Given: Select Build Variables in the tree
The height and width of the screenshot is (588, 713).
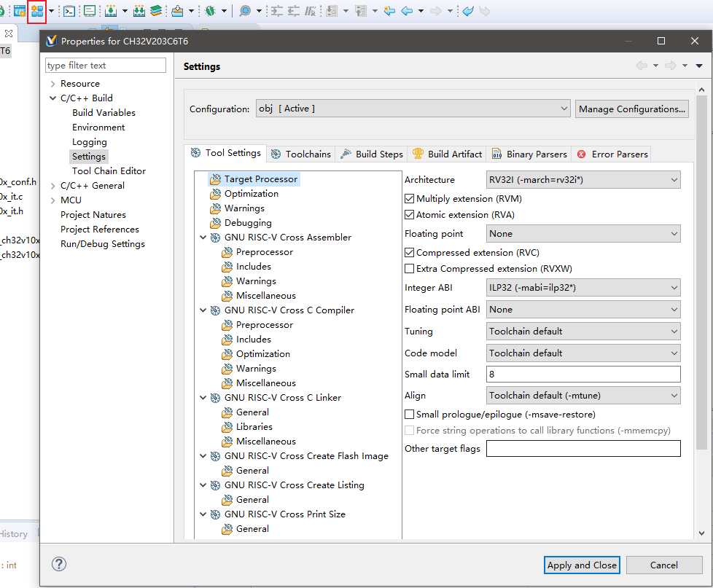Looking at the screenshot, I should [x=104, y=113].
